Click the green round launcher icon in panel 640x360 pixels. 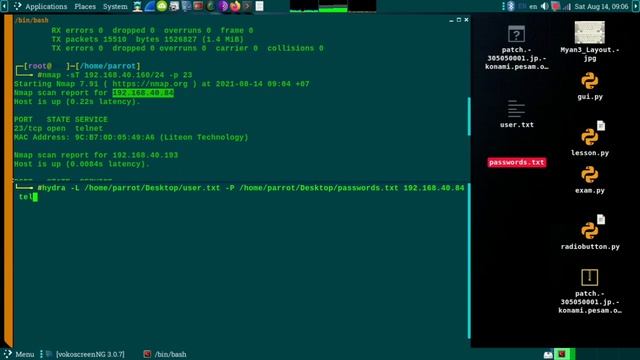[x=162, y=6]
